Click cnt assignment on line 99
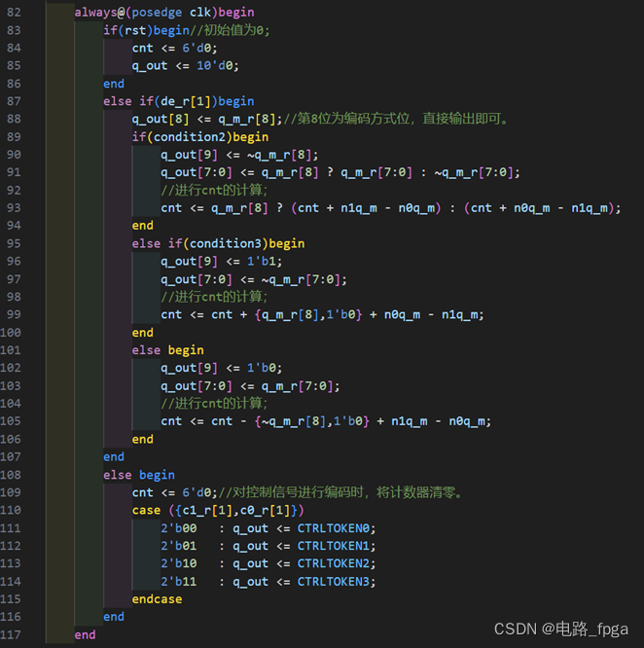Image resolution: width=644 pixels, height=648 pixels. click(x=322, y=315)
